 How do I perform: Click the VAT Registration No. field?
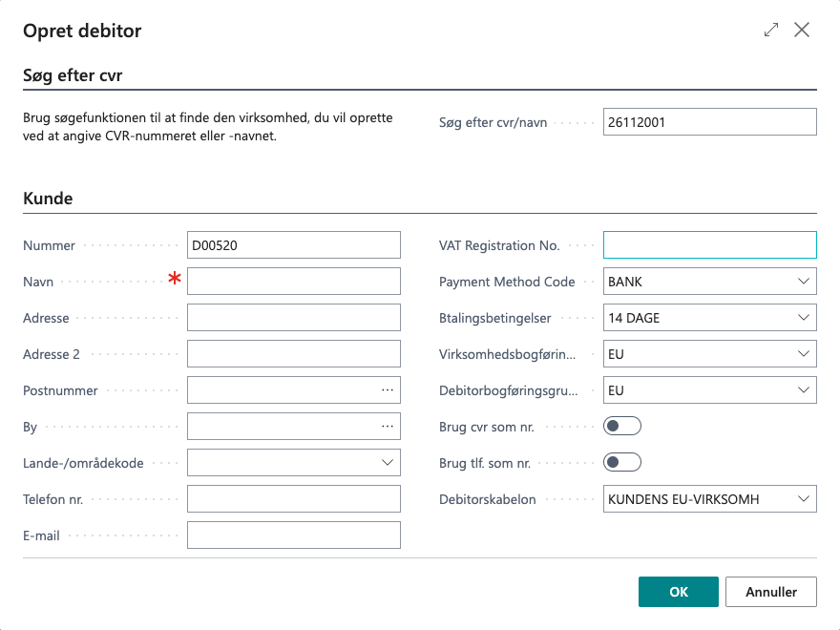709,245
